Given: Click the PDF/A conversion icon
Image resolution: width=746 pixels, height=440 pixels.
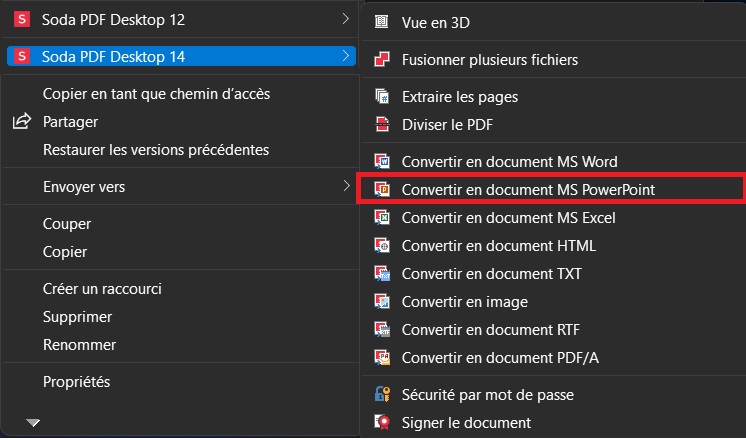Looking at the screenshot, I should 382,357.
